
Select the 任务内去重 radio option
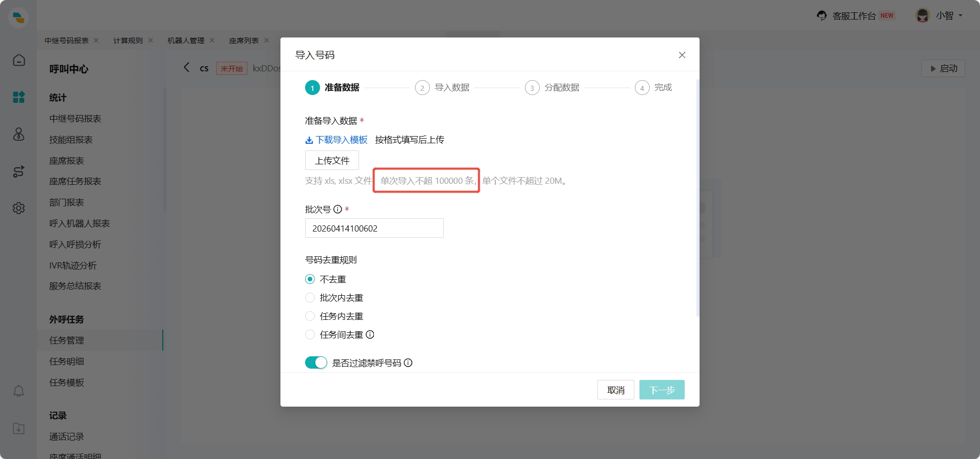(310, 316)
